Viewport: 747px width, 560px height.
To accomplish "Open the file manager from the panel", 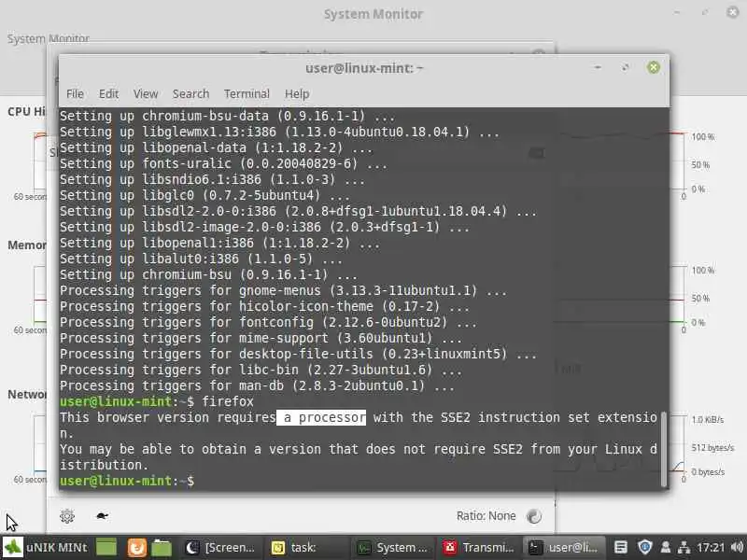I will coord(162,548).
